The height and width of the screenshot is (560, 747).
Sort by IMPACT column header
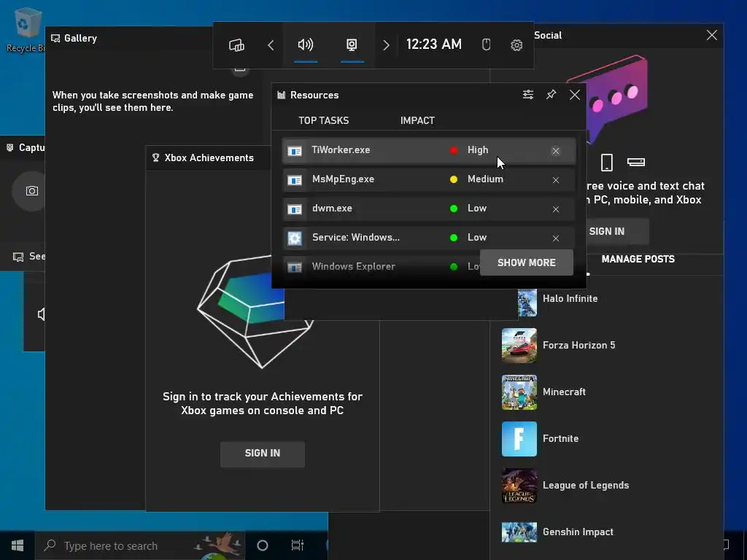pyautogui.click(x=417, y=120)
